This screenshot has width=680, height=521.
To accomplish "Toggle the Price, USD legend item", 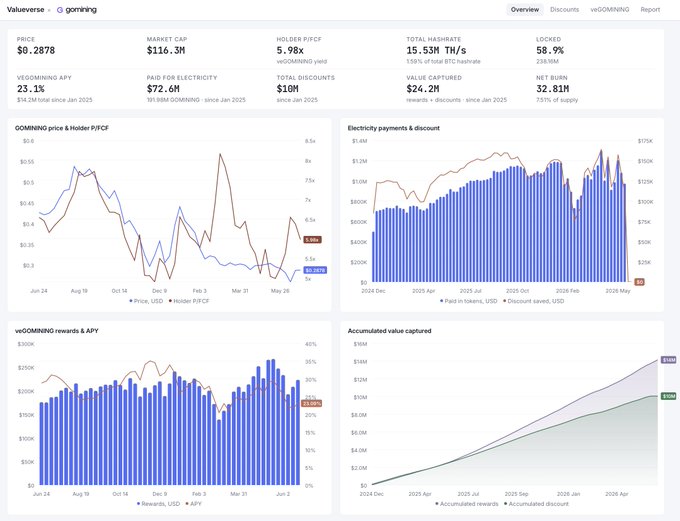I will pos(146,301).
